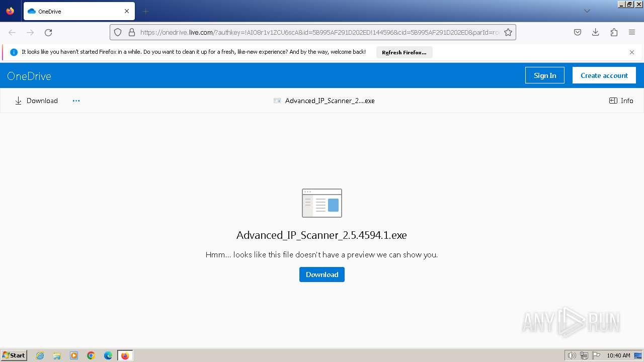Go forward using the forward arrow

30,32
